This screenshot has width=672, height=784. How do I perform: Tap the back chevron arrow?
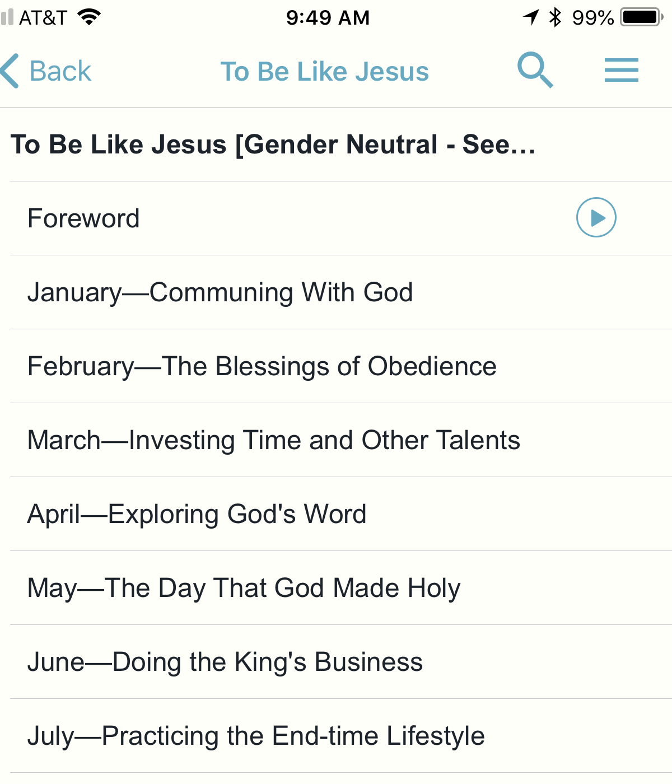coord(11,71)
